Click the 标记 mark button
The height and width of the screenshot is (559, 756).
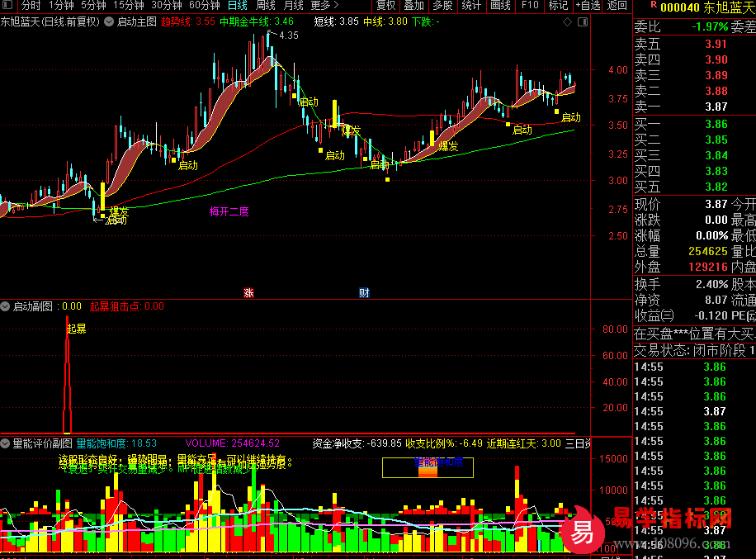click(x=558, y=6)
